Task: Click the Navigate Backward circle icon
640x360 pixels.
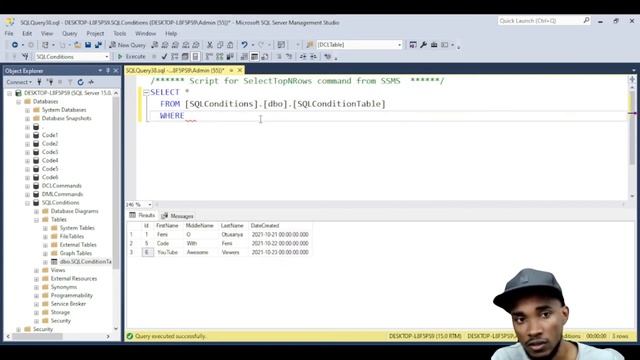Action: [15, 45]
